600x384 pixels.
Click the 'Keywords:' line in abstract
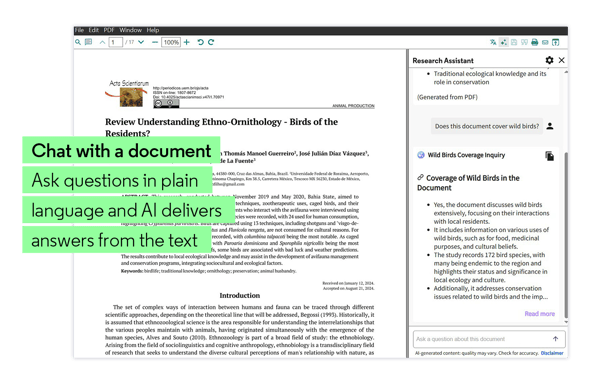pos(209,271)
